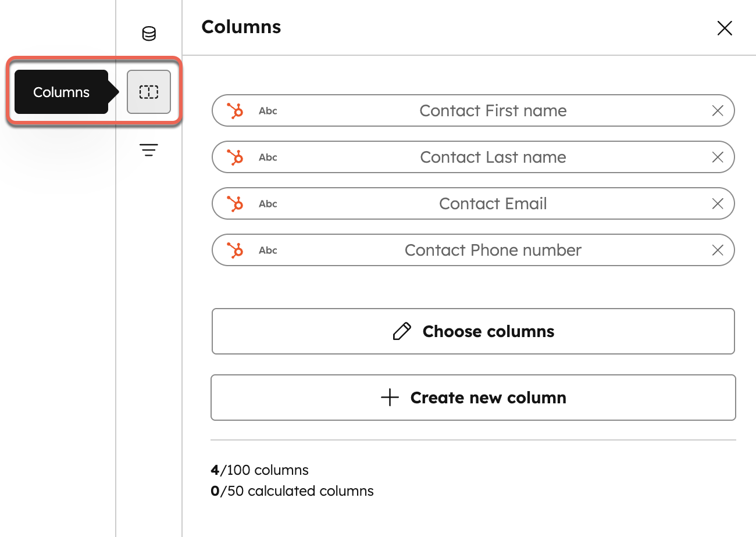Open the Choose columns dialog
The width and height of the screenshot is (756, 537).
point(473,331)
